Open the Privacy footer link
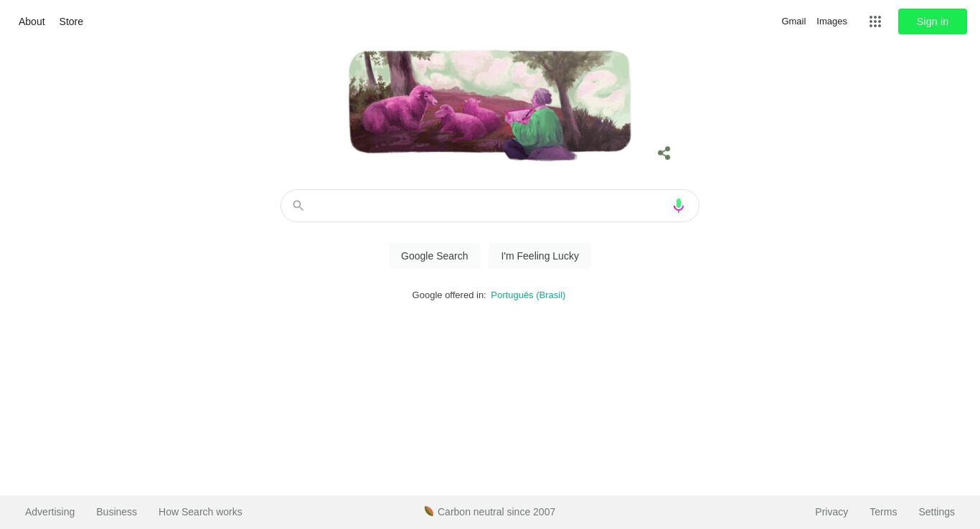This screenshot has width=980, height=529. 831,512
